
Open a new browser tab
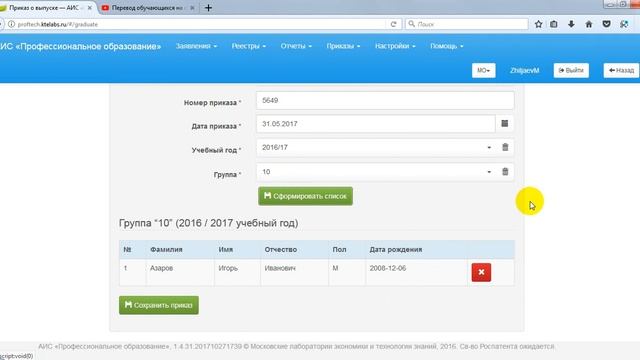click(x=208, y=8)
